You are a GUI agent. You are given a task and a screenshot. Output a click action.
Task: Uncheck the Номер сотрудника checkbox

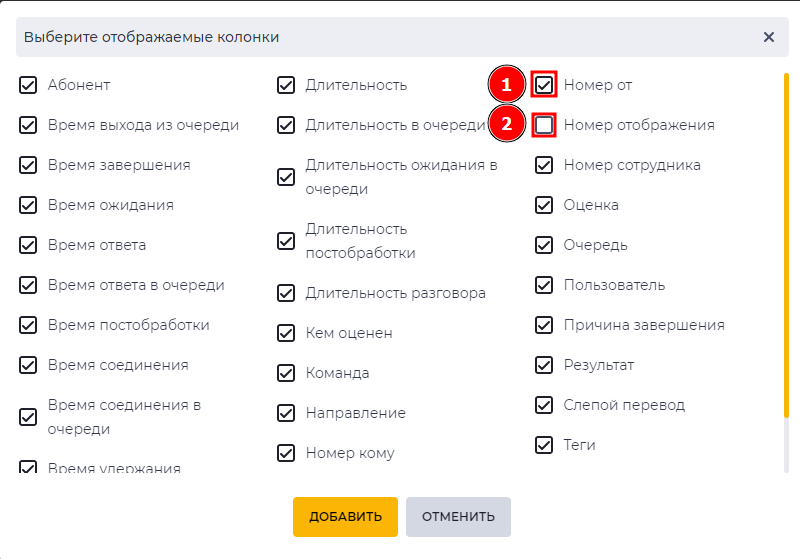pyautogui.click(x=544, y=165)
